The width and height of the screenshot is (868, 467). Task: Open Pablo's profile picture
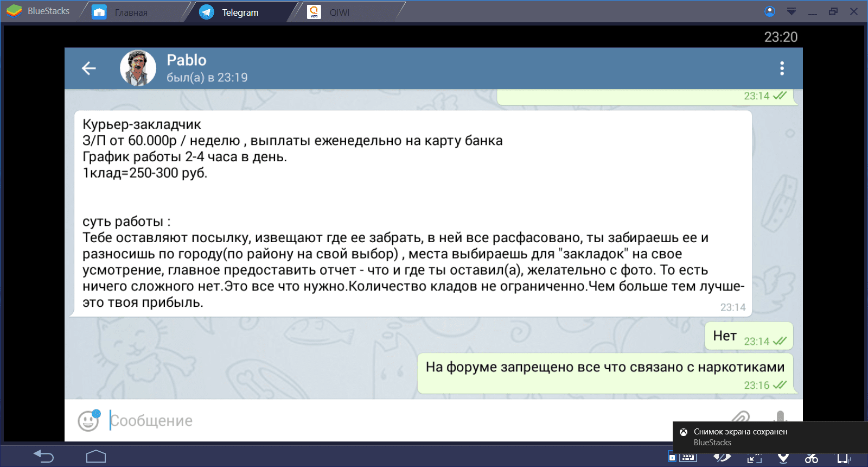point(138,68)
